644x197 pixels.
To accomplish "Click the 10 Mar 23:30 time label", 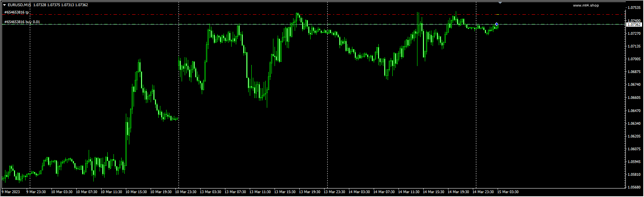I will (x=185, y=192).
